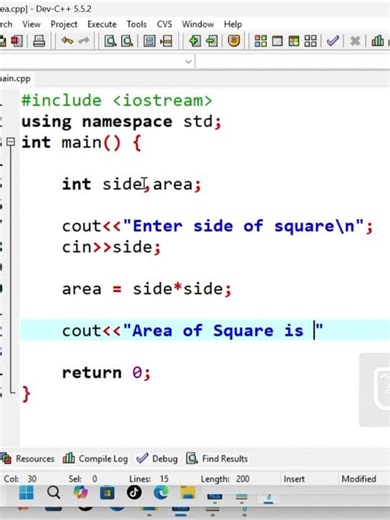The height and width of the screenshot is (520, 390).
Task: Open the taskbar Search magnifier
Action: [x=53, y=492]
